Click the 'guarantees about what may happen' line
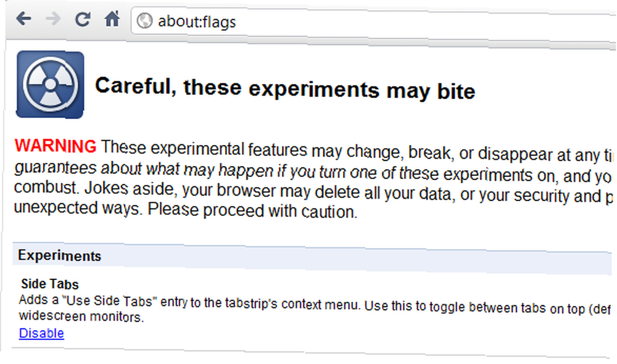Screen dimensions: 617x364 tap(312, 172)
